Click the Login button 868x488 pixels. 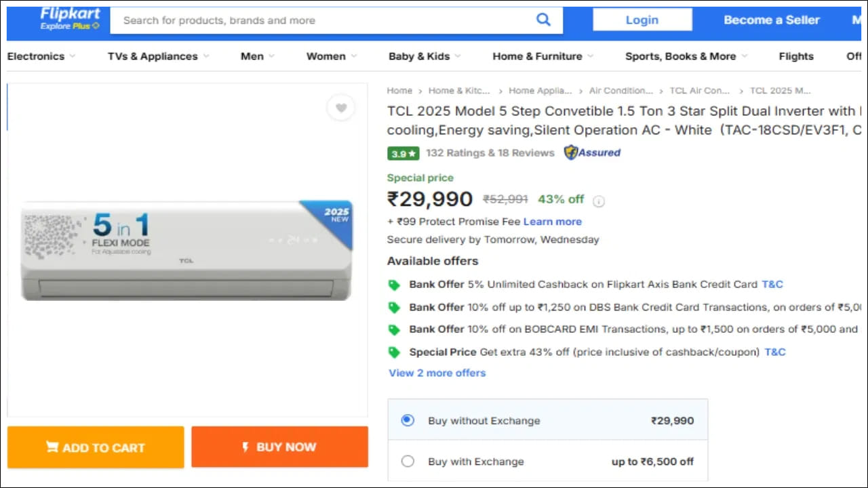pos(642,20)
